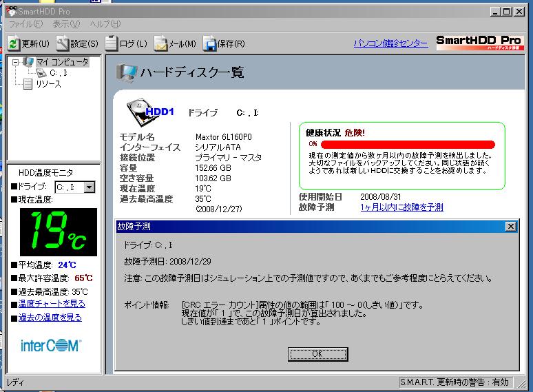Image resolution: width=533 pixels, height=392 pixels.
Task: Click the 故障予測日: 2008/12/29 text
Action: [x=167, y=261]
